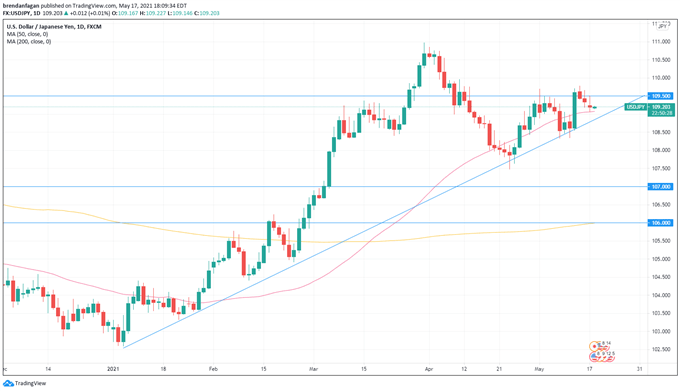Click the 106.500 price axis label
This screenshot has width=680, height=391.
tap(661, 205)
